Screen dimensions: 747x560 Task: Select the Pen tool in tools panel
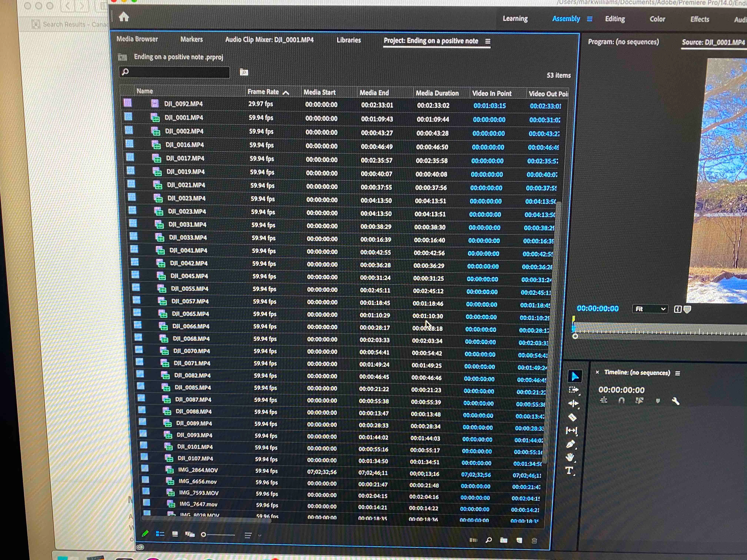coord(570,444)
